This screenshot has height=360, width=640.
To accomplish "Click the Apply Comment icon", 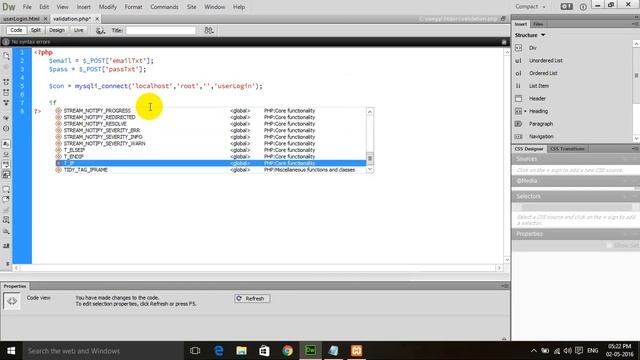I will [x=6, y=189].
